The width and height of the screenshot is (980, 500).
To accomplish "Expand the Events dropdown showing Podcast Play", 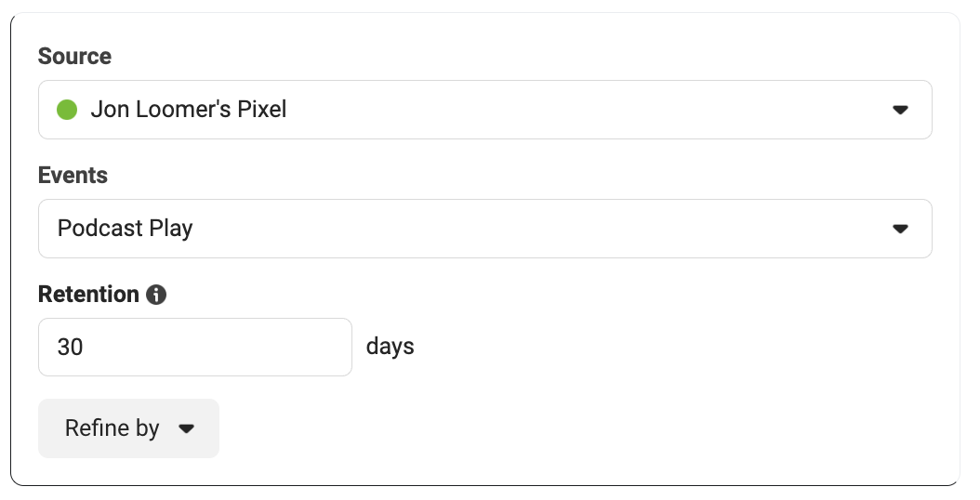I will point(485,228).
